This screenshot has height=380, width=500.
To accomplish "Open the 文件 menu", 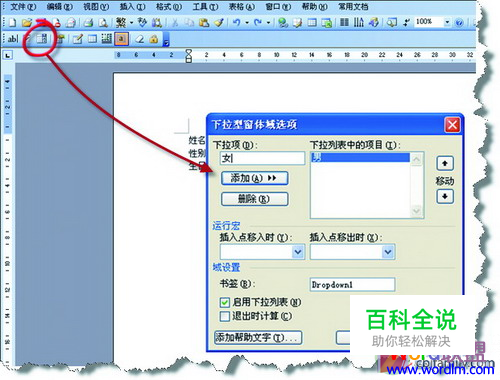I will tap(23, 7).
